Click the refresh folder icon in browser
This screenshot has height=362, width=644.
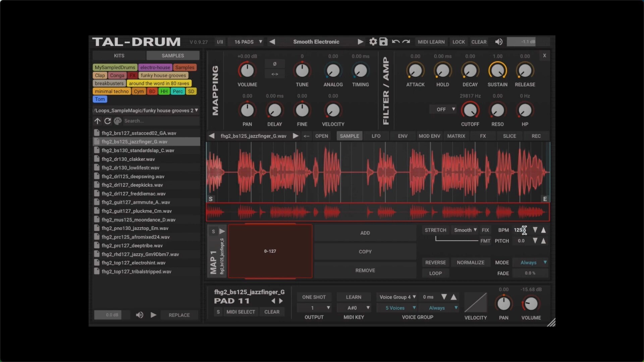[107, 121]
